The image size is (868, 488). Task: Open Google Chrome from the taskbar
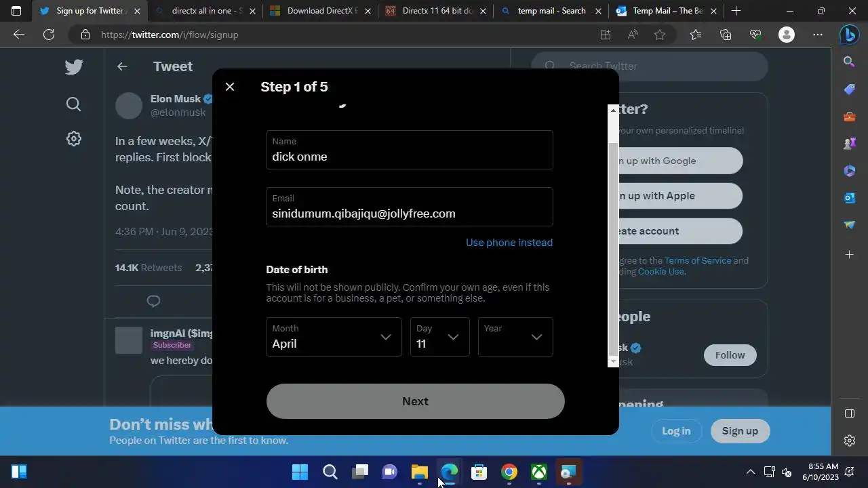tap(509, 472)
